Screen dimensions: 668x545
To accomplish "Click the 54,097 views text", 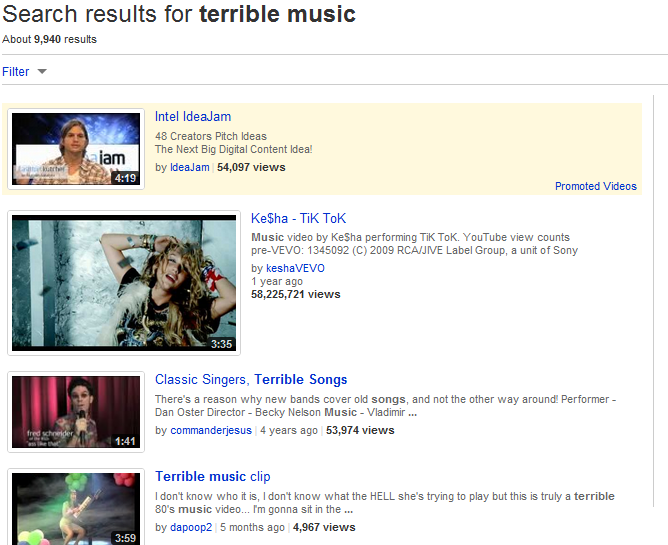I will (251, 167).
